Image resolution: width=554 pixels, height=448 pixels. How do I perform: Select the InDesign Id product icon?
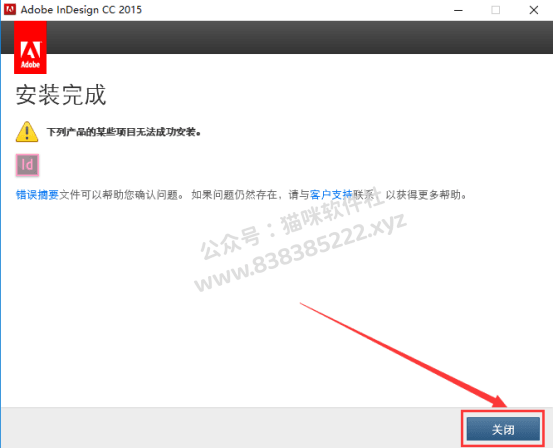(x=27, y=165)
